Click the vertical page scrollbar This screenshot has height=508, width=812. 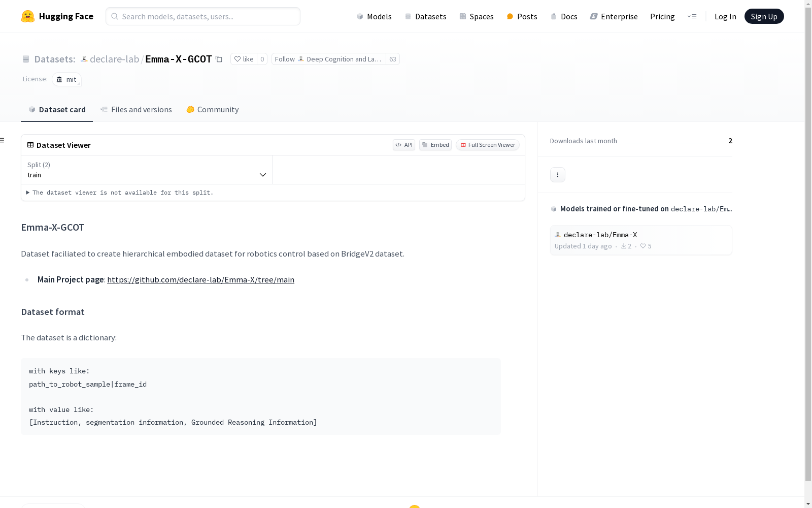click(x=808, y=244)
